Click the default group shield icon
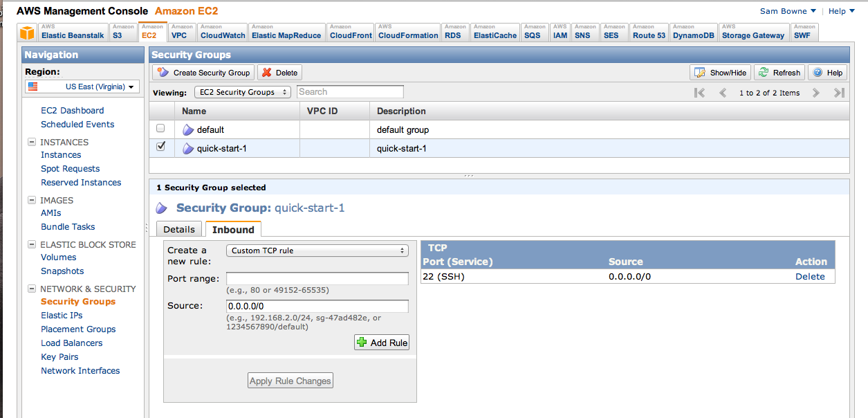The height and width of the screenshot is (418, 868). tap(188, 130)
